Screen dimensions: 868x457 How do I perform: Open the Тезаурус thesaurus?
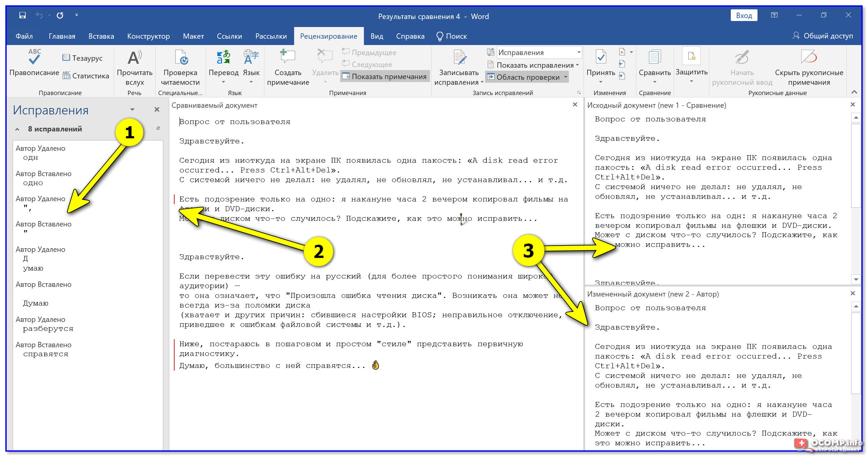pyautogui.click(x=82, y=58)
